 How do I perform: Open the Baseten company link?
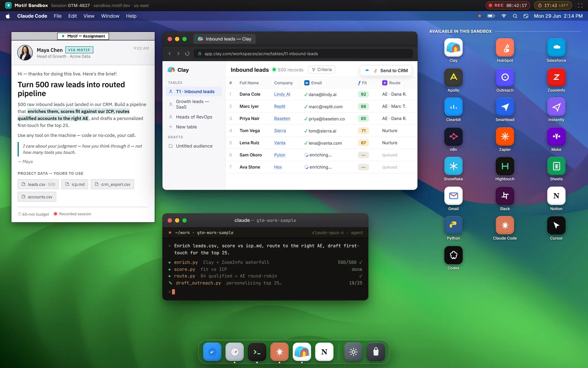pyautogui.click(x=282, y=118)
